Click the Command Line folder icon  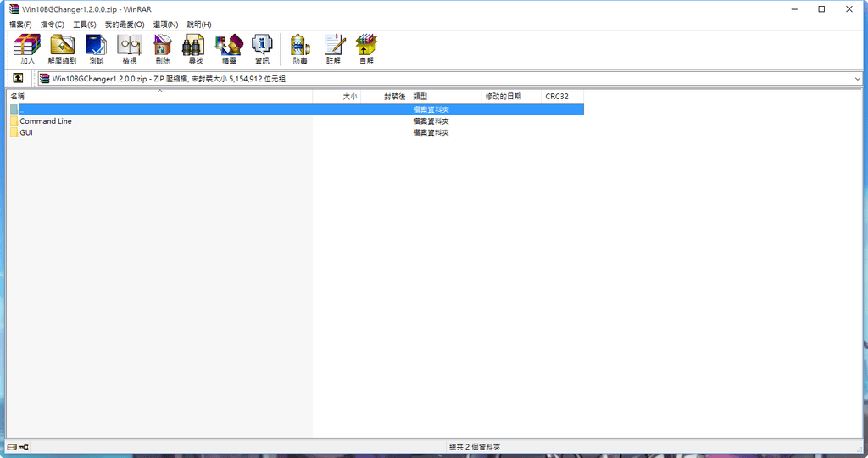(14, 120)
